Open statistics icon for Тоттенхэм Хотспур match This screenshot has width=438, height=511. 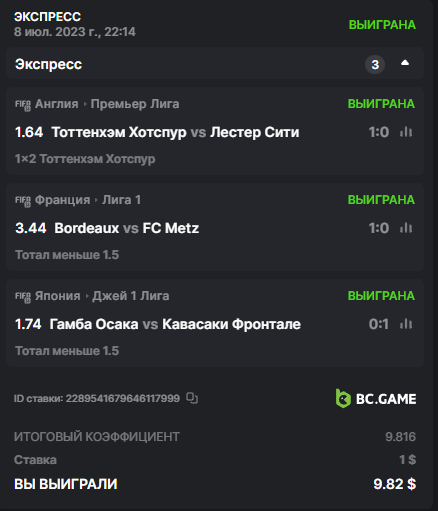[x=406, y=132]
